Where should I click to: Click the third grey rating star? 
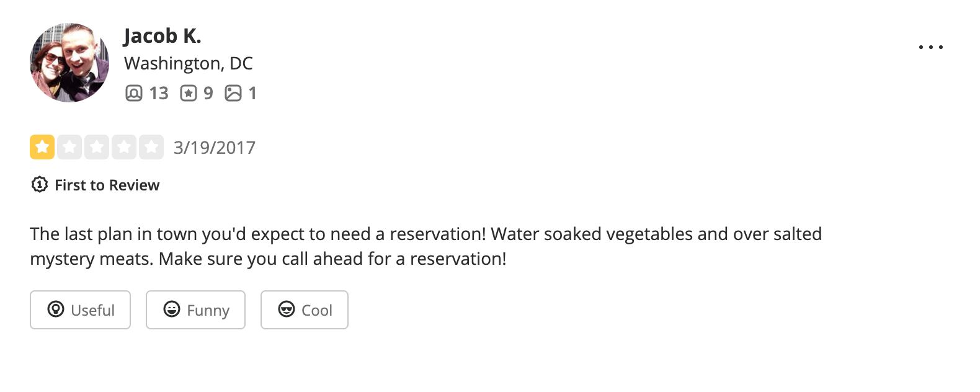[x=97, y=147]
